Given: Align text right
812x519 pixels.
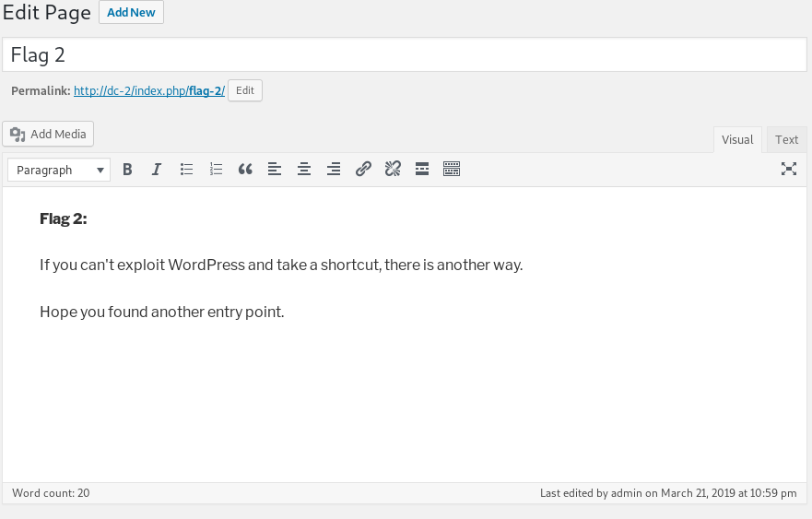Looking at the screenshot, I should [x=334, y=170].
